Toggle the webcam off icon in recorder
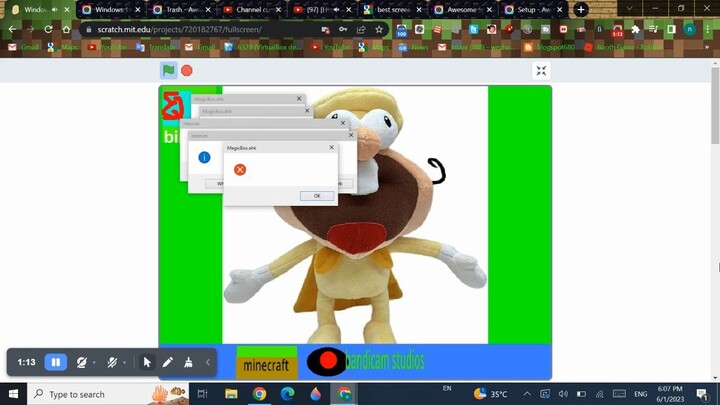Screen dimensions: 720x405 82,362
